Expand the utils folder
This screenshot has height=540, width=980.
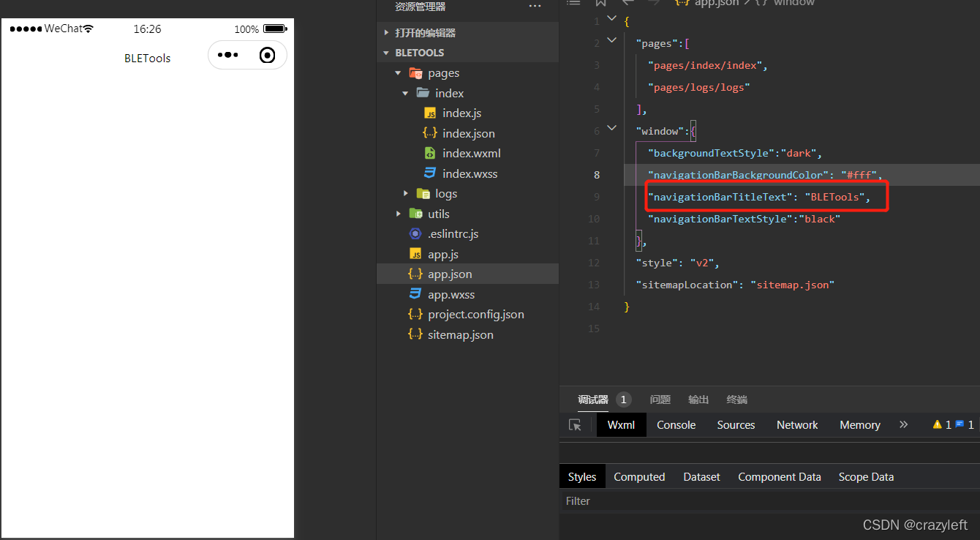[399, 214]
